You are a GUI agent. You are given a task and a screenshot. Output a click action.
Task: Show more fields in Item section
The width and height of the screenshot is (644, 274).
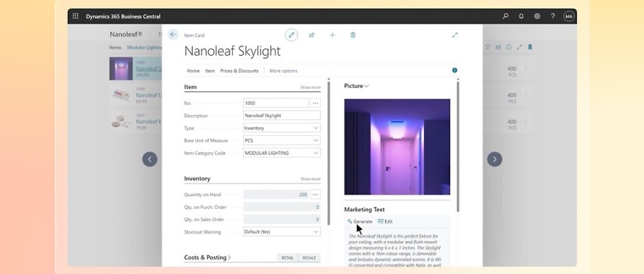coord(310,88)
